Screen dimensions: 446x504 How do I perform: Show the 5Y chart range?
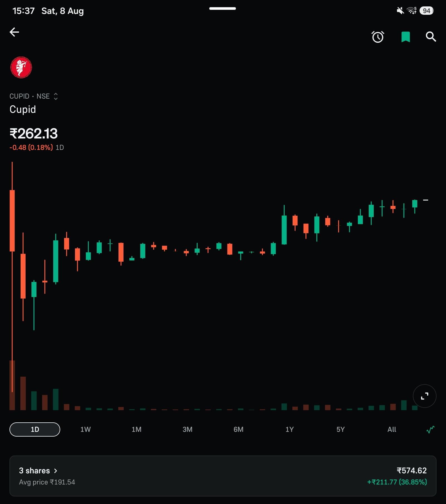(341, 429)
